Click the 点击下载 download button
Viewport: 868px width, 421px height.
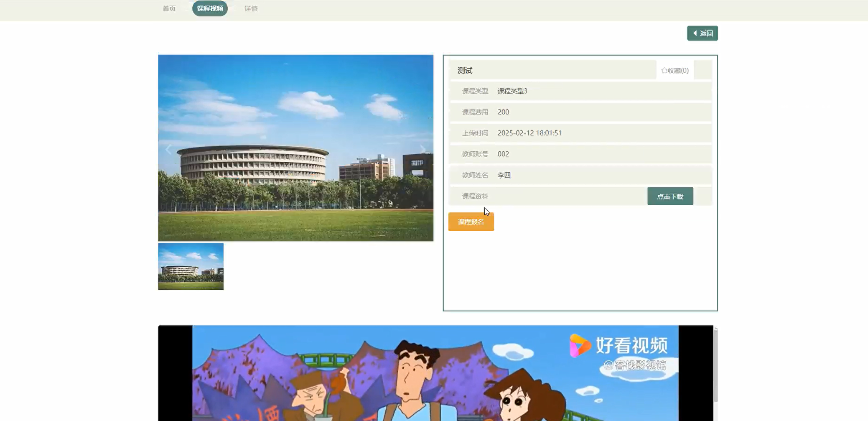point(669,196)
